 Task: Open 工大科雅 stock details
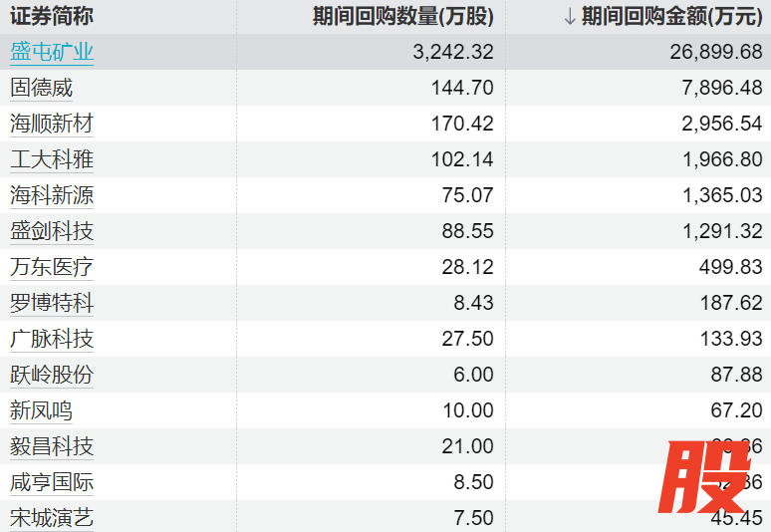pos(52,159)
